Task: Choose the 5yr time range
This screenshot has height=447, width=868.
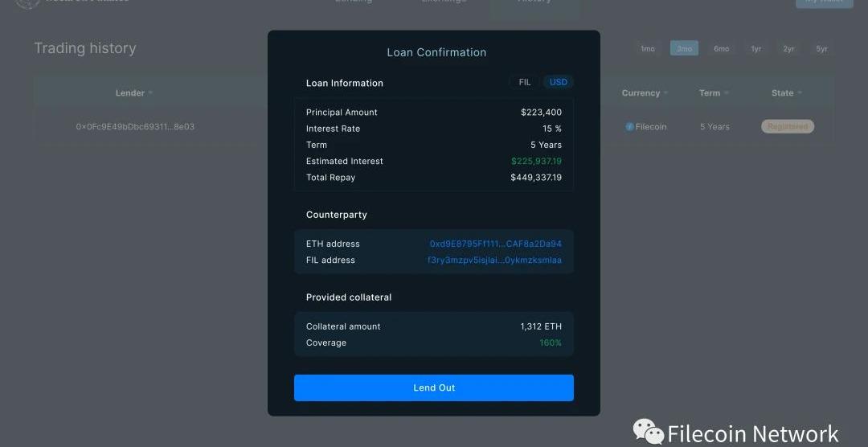Action: click(x=821, y=49)
